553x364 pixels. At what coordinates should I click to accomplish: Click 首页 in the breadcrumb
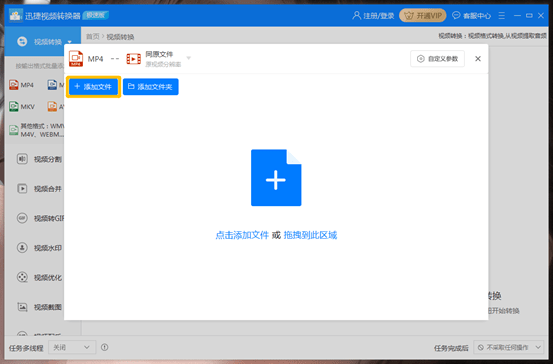(93, 37)
